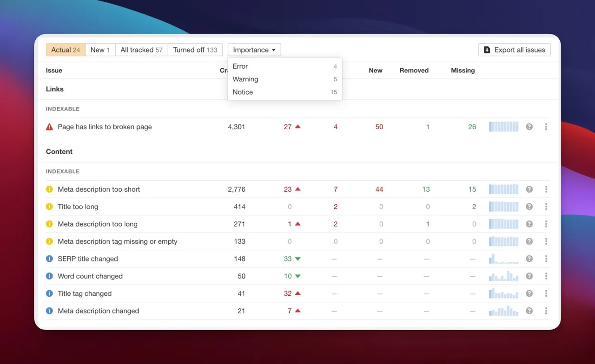The width and height of the screenshot is (595, 364).
Task: Click Export all issues button
Action: click(515, 50)
